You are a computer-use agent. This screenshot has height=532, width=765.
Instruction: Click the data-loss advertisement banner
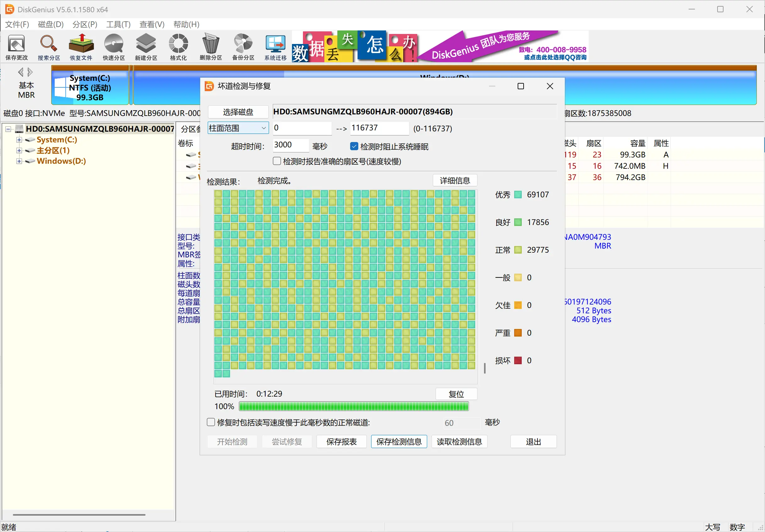440,46
